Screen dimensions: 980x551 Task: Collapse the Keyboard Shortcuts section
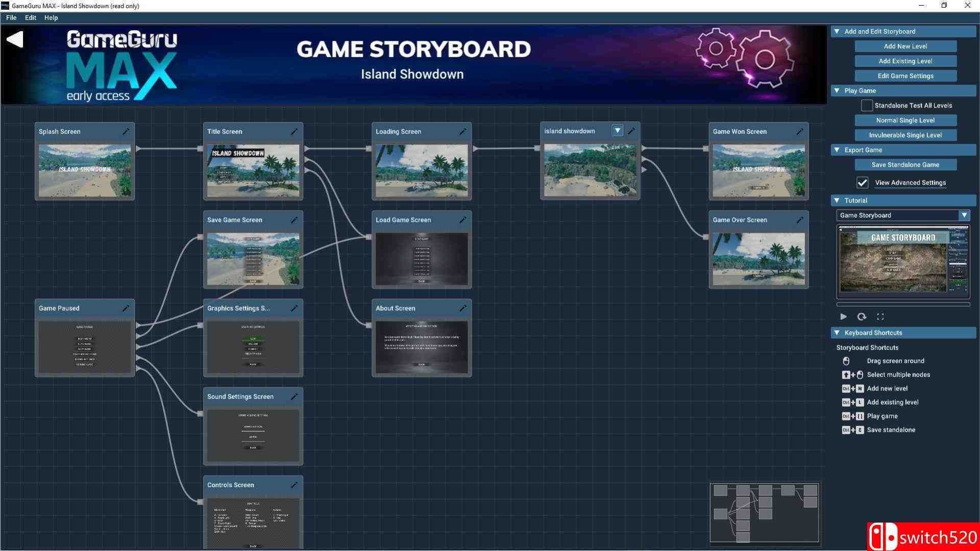837,333
